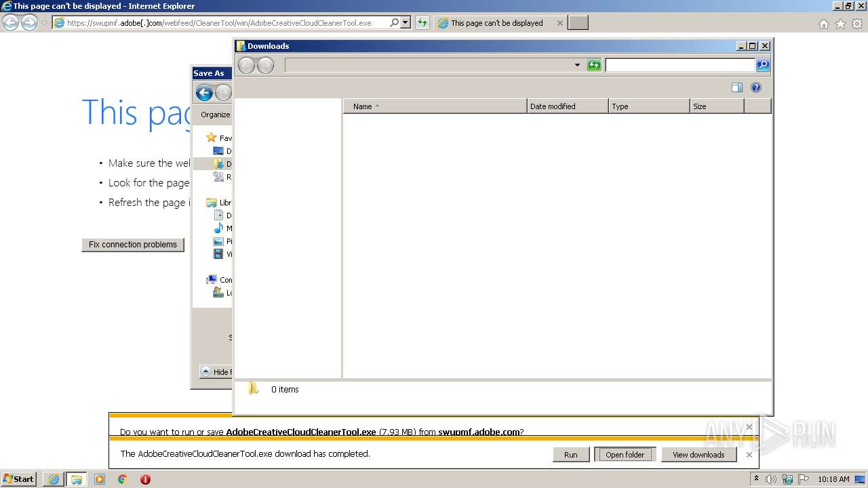Sort by the Type column header

point(649,106)
